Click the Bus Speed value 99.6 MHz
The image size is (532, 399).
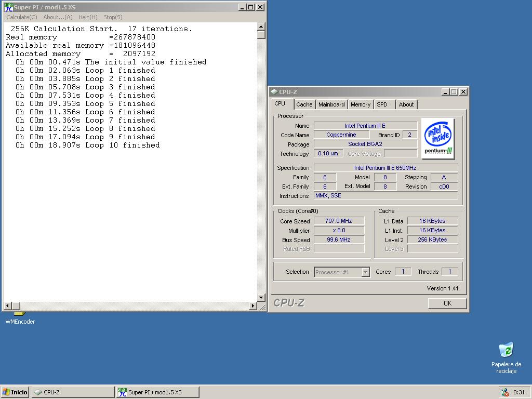point(339,240)
